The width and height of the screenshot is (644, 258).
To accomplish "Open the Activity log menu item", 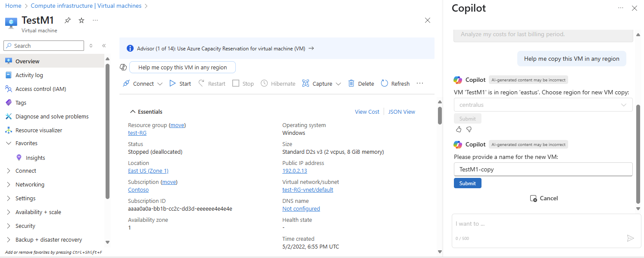I will click(29, 75).
